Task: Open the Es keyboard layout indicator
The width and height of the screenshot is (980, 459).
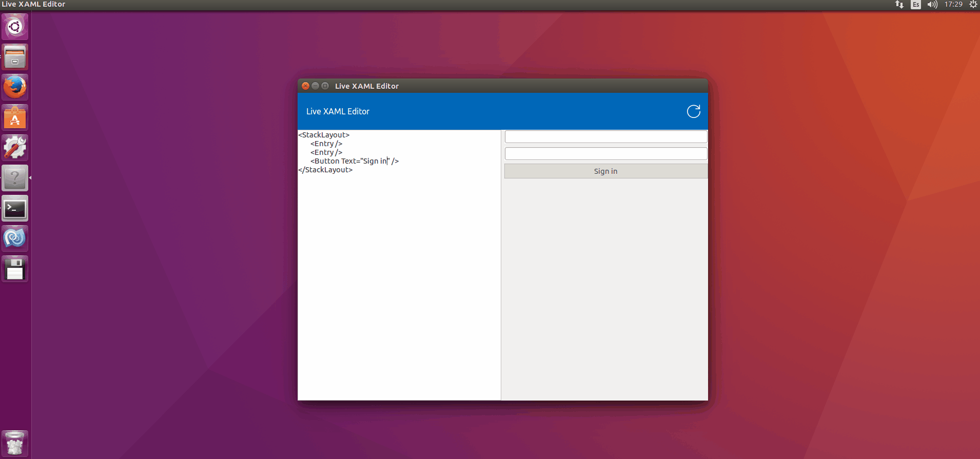Action: (x=916, y=5)
